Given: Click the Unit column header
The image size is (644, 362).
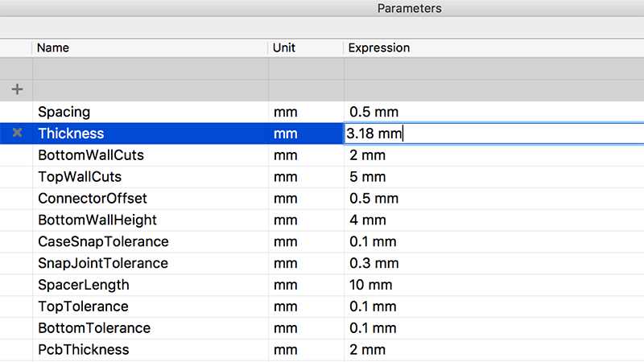Looking at the screenshot, I should pyautogui.click(x=284, y=47).
